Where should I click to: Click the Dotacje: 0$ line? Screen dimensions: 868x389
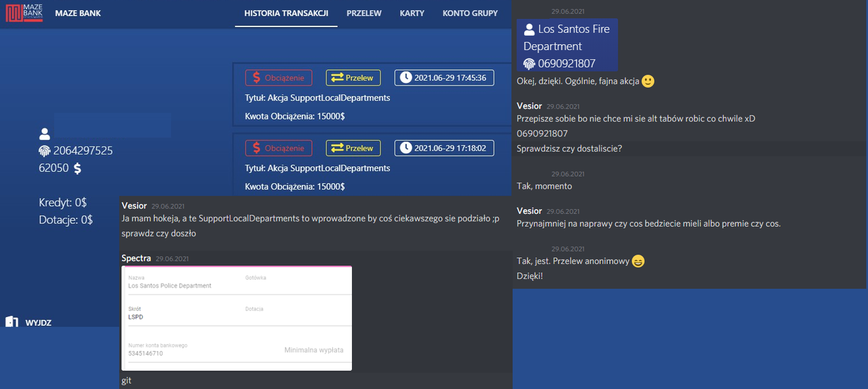click(x=66, y=219)
